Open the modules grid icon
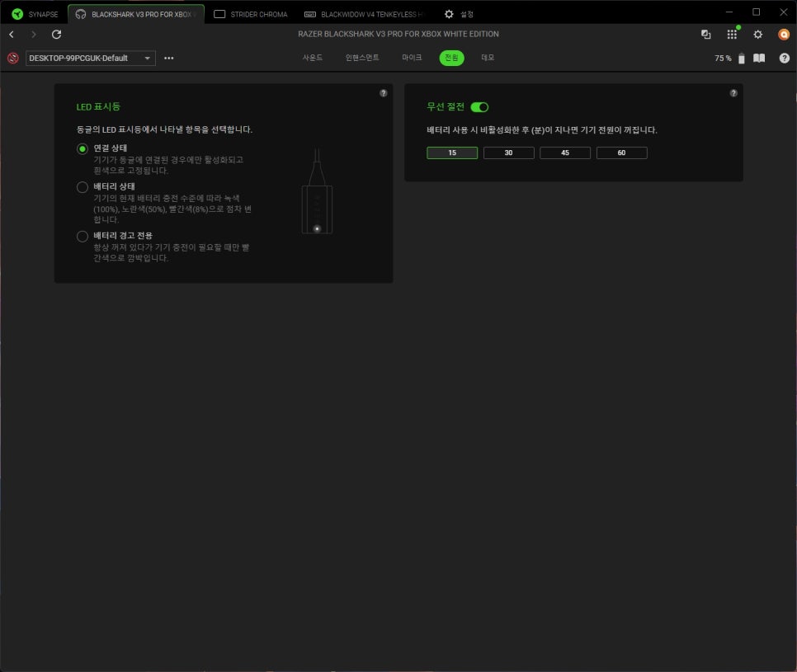This screenshot has width=797, height=672. click(732, 35)
